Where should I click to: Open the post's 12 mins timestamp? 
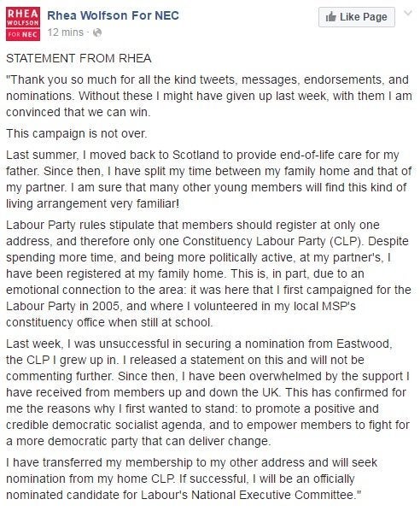pos(66,32)
